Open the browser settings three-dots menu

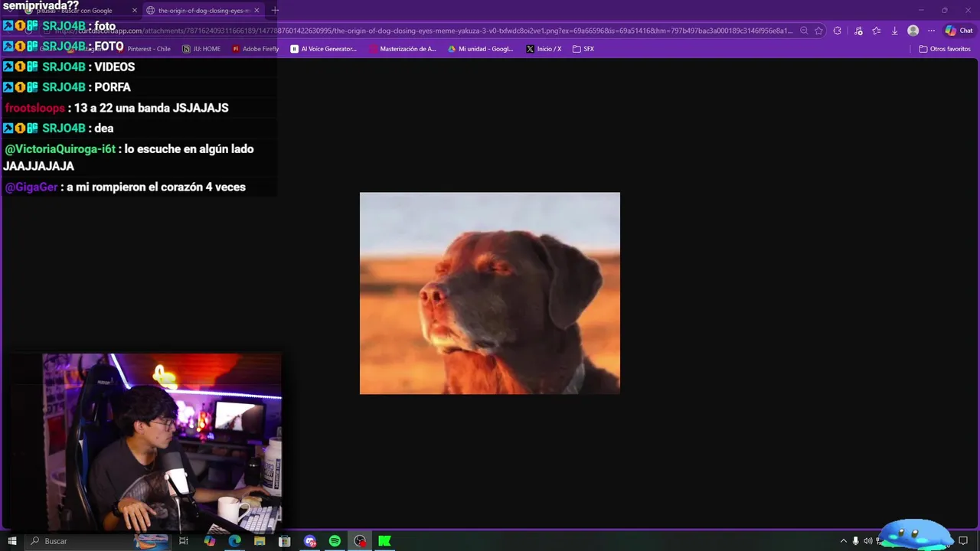click(931, 31)
